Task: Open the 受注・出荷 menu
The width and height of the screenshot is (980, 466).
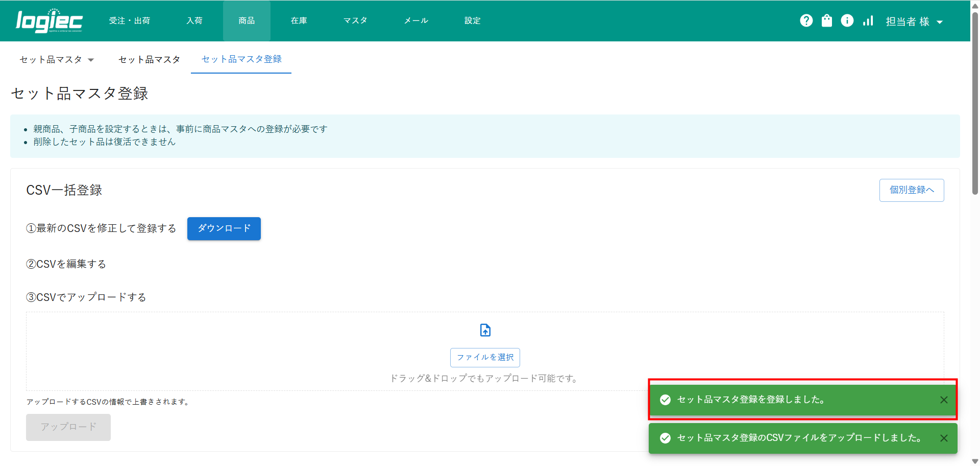Action: [130, 21]
